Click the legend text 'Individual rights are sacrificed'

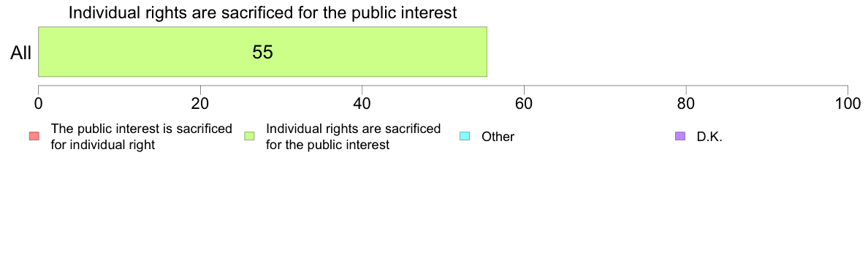pyautogui.click(x=353, y=129)
